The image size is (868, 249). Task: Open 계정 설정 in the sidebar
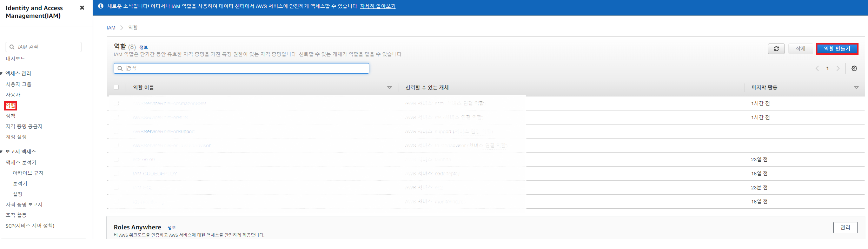pyautogui.click(x=16, y=137)
